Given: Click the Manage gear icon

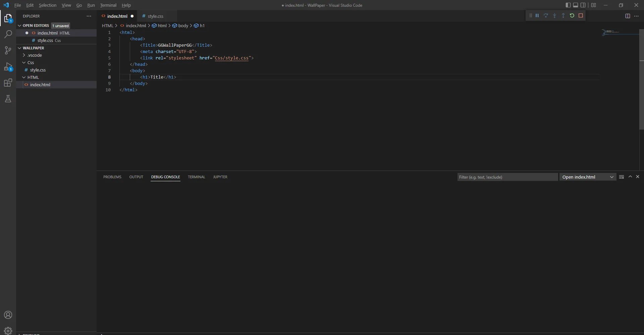Looking at the screenshot, I should (x=8, y=330).
